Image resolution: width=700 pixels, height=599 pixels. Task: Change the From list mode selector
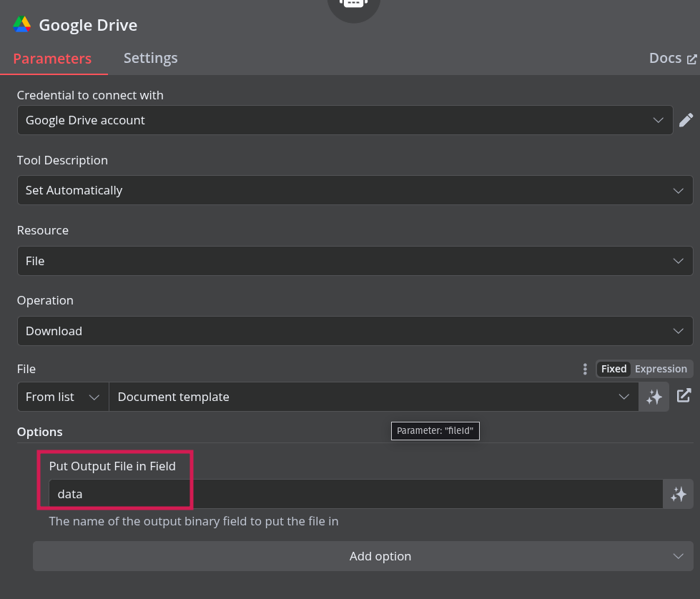[63, 397]
